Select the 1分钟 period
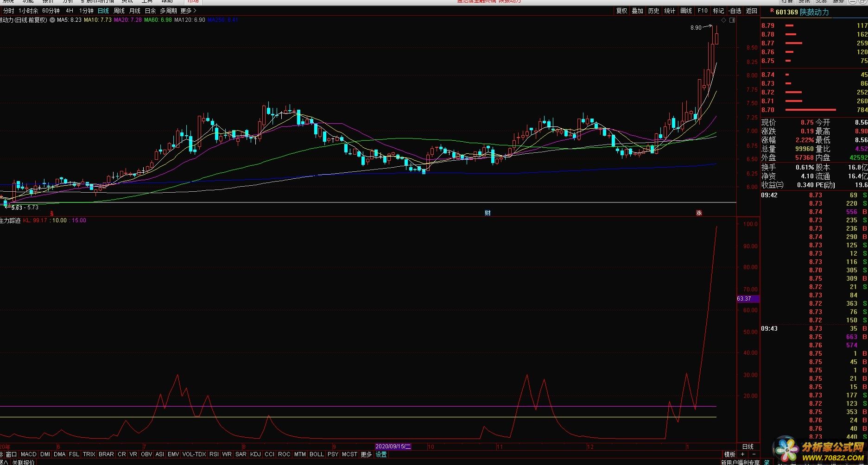Screen dimensions: 868x465 [86, 11]
